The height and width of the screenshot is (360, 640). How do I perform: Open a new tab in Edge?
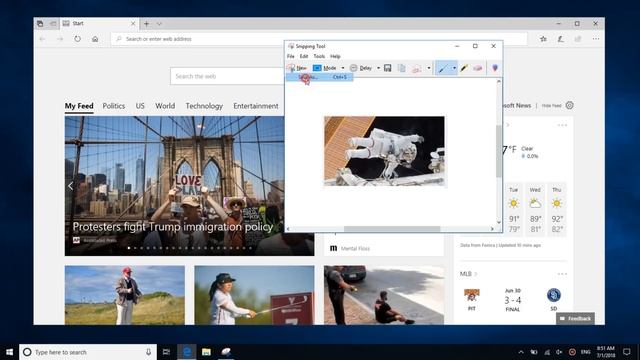[x=146, y=24]
